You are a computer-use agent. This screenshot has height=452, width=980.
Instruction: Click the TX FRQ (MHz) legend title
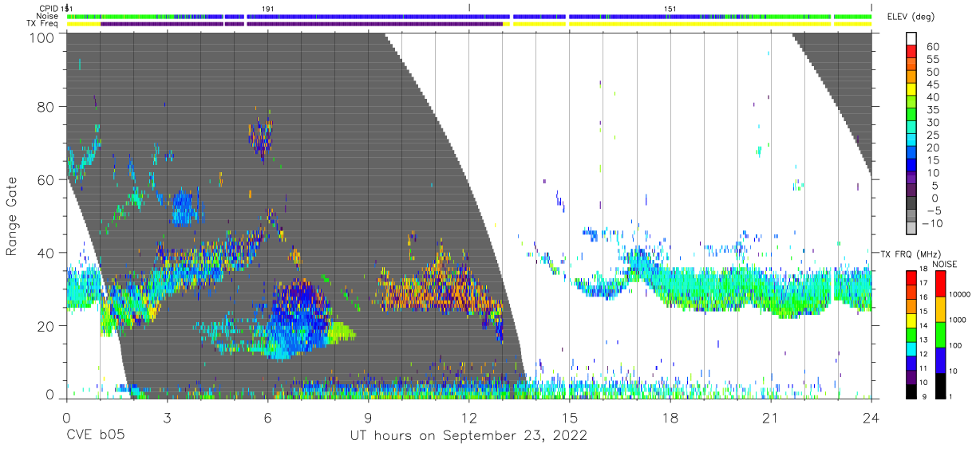click(909, 254)
